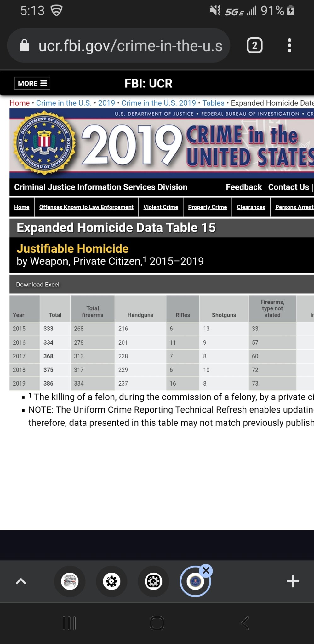Image resolution: width=314 pixels, height=644 pixels.
Task: Open the browser three-dot overflow menu
Action: 289,46
